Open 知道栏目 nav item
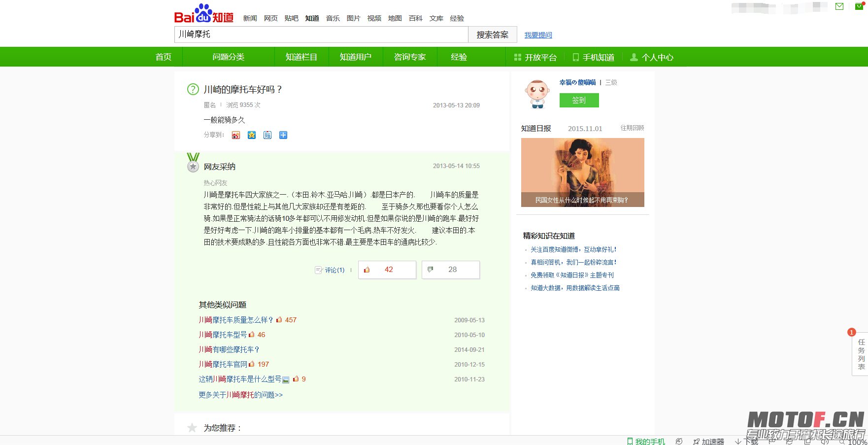 301,57
